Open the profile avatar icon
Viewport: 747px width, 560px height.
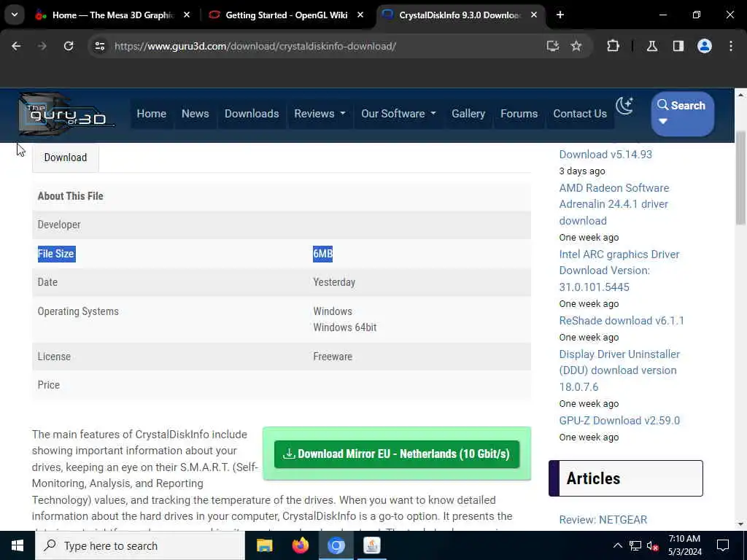tap(705, 46)
